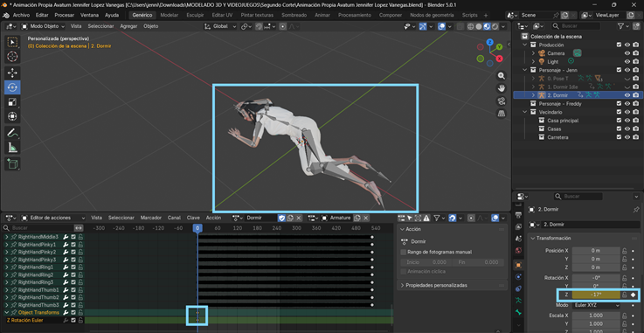644x333 pixels.
Task: Open Bone properties tab
Action: [518, 313]
